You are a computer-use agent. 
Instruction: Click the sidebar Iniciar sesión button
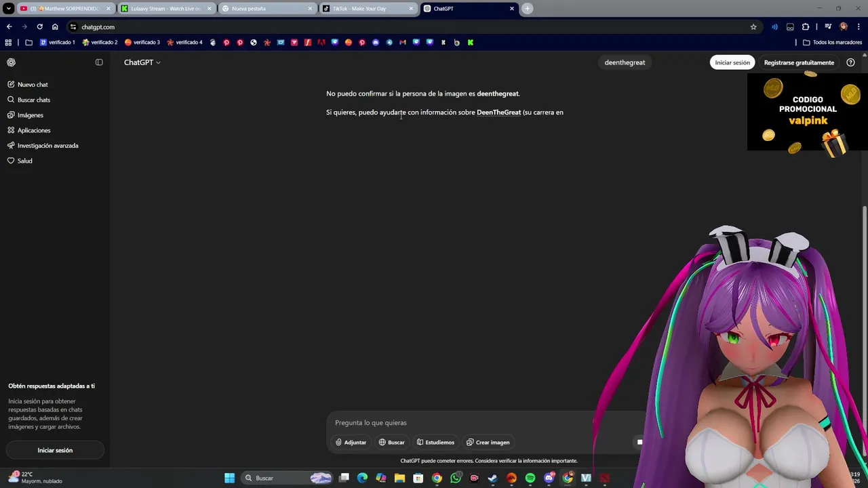(x=55, y=450)
